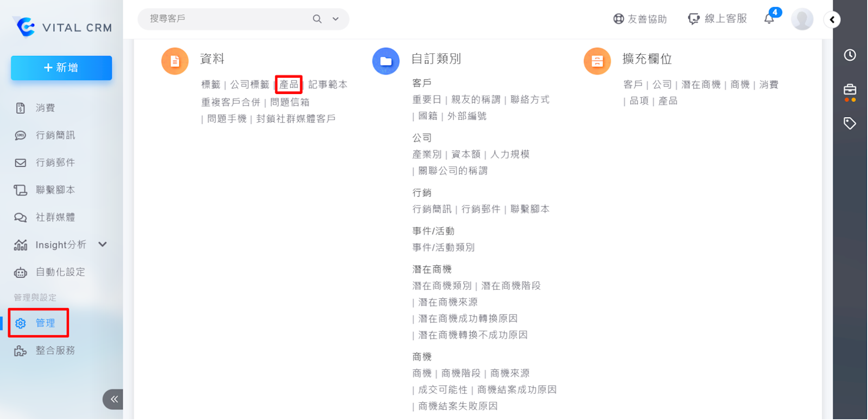This screenshot has width=868, height=420.
Task: Open the 重複客戶合併 link
Action: click(231, 102)
